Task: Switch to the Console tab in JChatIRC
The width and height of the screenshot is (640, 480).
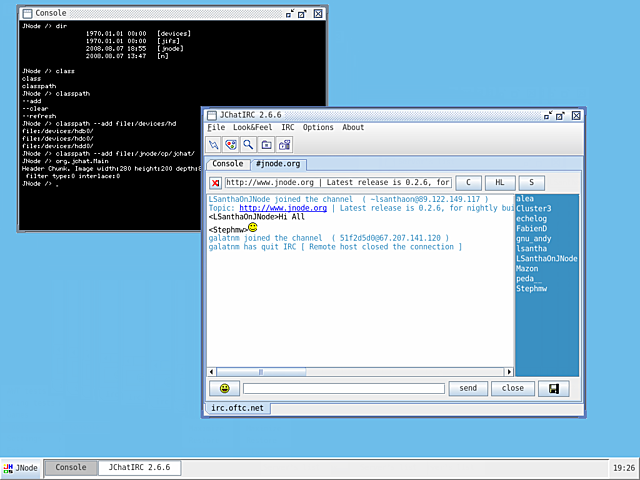Action: pos(228,164)
